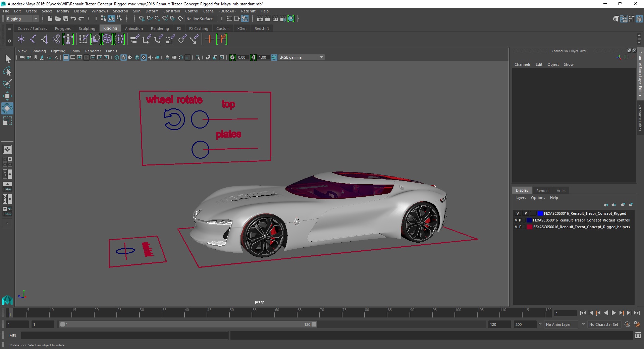Activate the Lasso select tool
The height and width of the screenshot is (349, 644).
[7, 71]
